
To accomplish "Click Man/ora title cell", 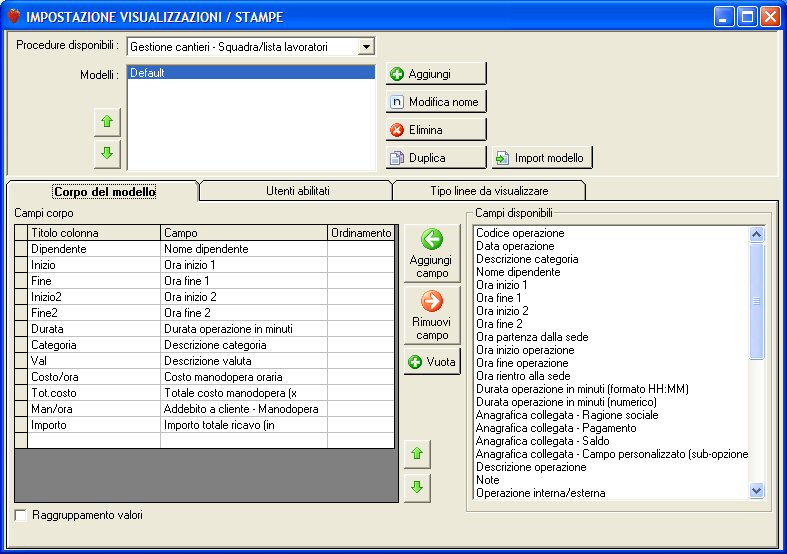I will click(94, 409).
